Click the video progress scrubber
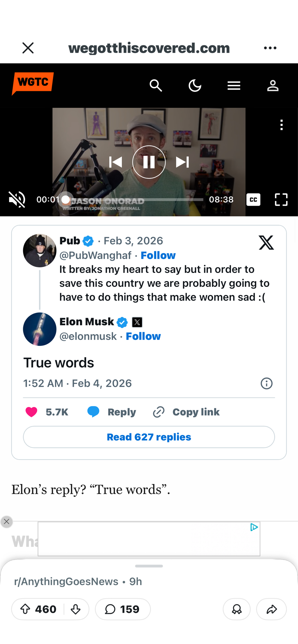This screenshot has height=644, width=298. 66,200
